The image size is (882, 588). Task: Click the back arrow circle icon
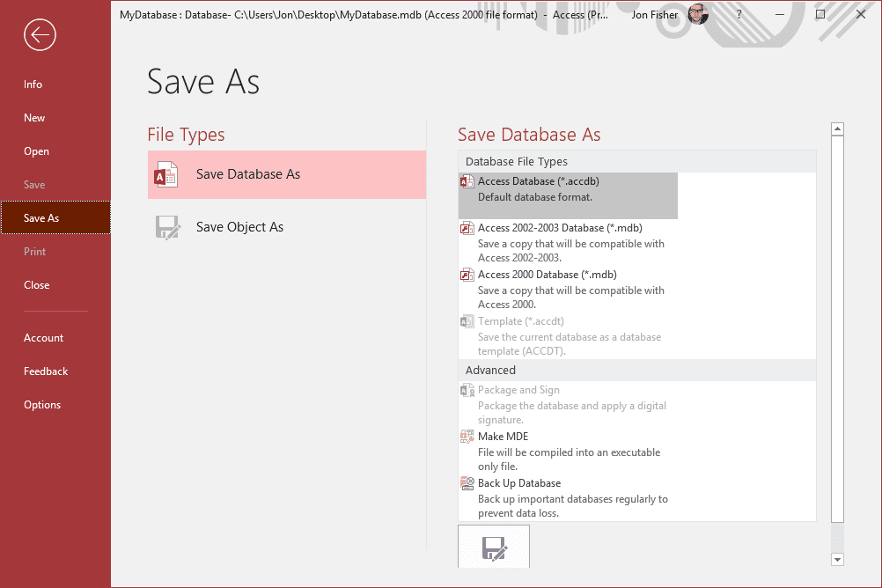tap(40, 35)
